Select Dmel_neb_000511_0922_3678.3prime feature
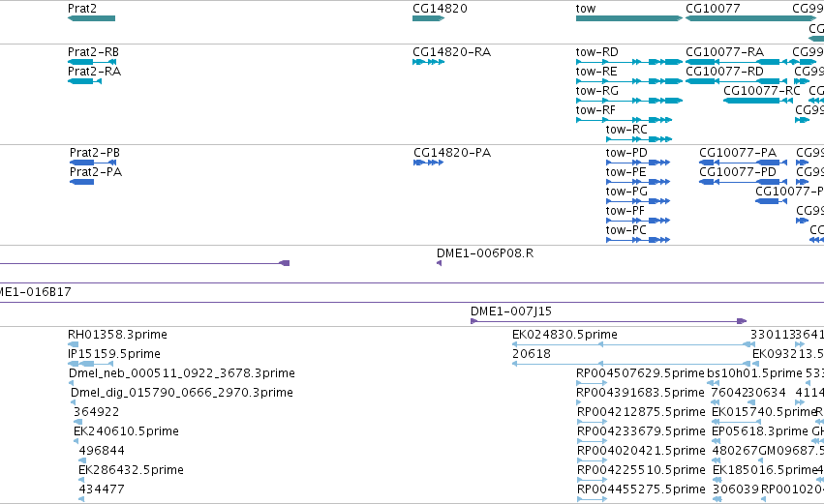Viewport: 824px width, 504px height. point(71,384)
